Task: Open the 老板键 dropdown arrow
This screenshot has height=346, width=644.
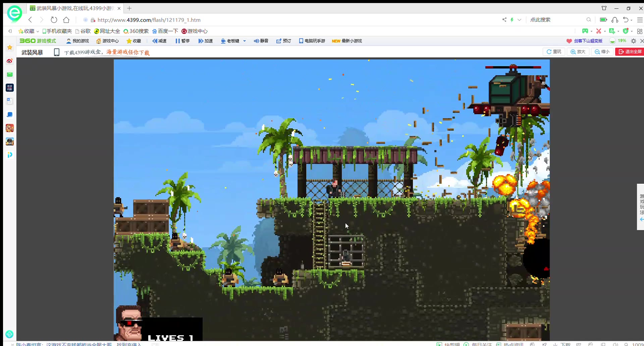Action: click(245, 41)
